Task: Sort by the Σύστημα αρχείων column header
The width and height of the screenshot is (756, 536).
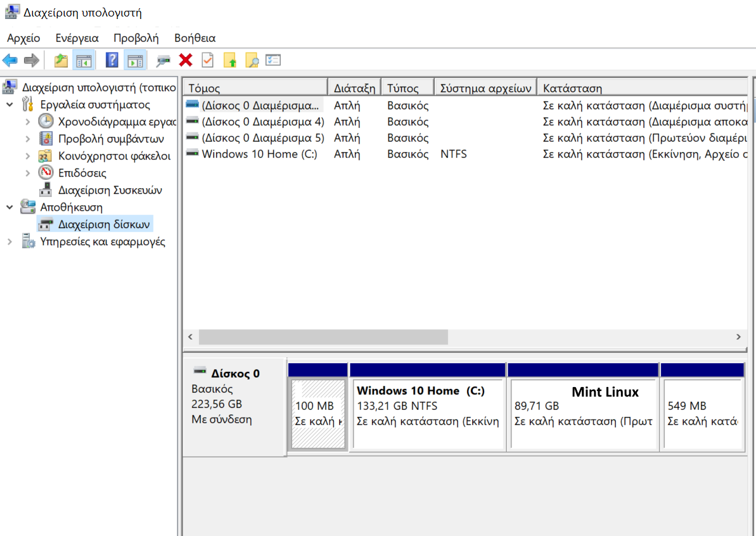Action: 485,88
